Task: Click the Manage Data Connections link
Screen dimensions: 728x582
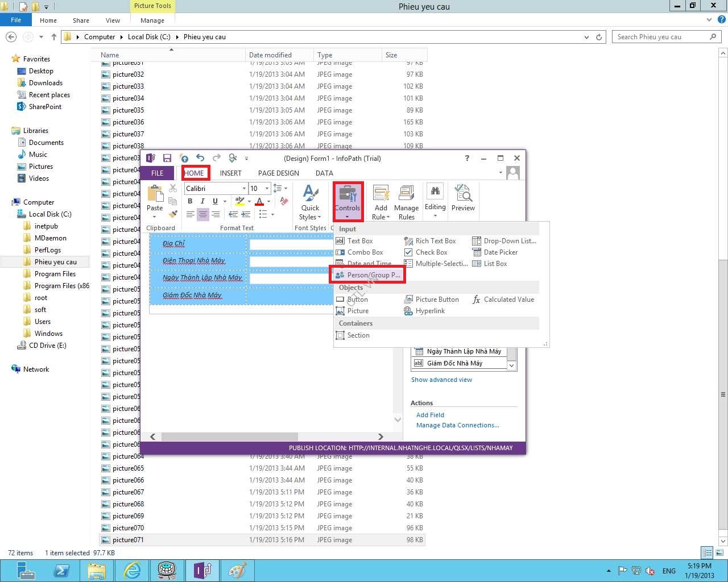Action: [457, 425]
